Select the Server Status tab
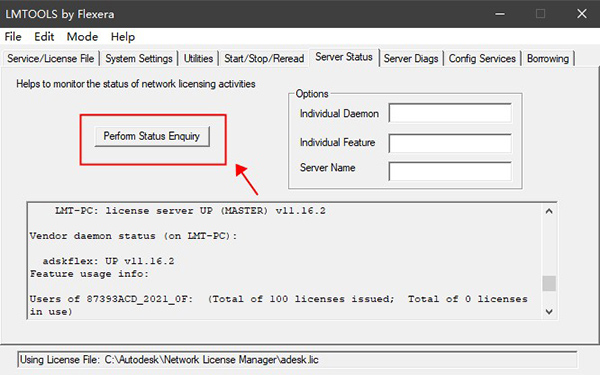 coord(344,57)
